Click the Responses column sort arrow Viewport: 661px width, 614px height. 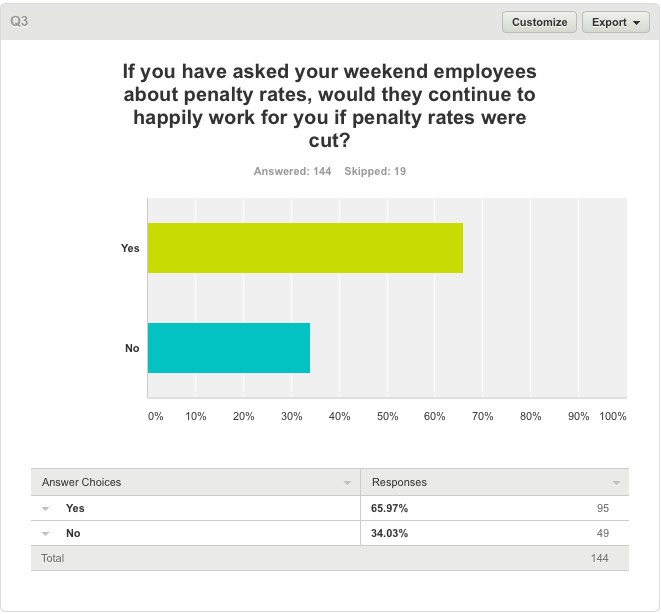(616, 483)
